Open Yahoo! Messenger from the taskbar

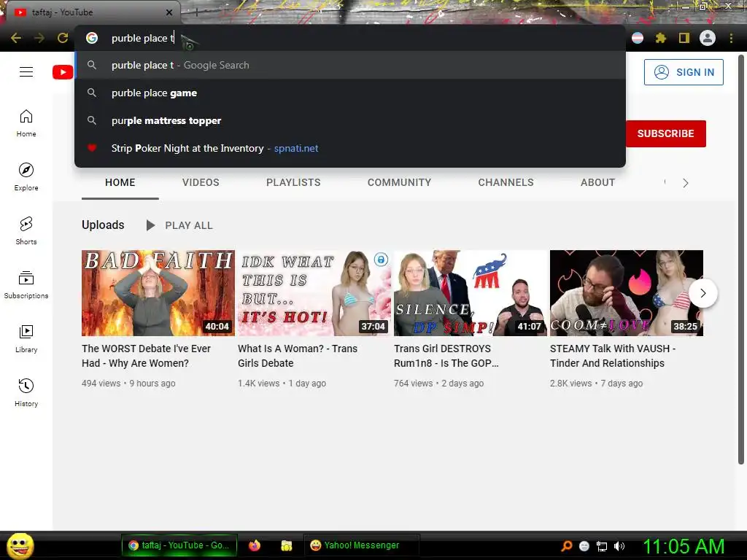point(360,545)
